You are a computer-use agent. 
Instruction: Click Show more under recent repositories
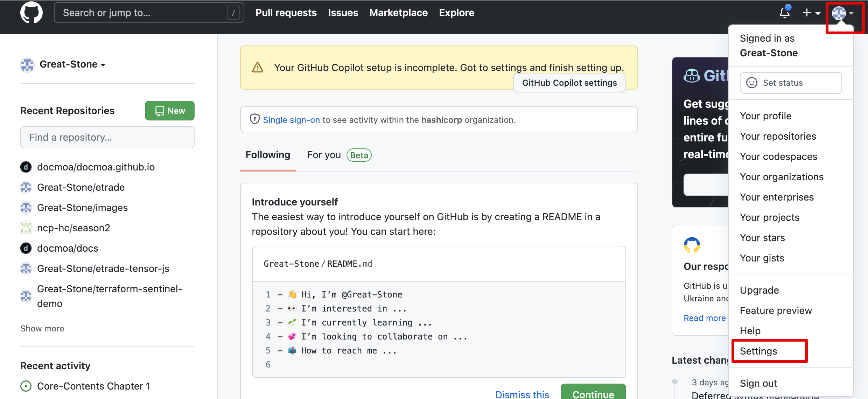tap(42, 328)
